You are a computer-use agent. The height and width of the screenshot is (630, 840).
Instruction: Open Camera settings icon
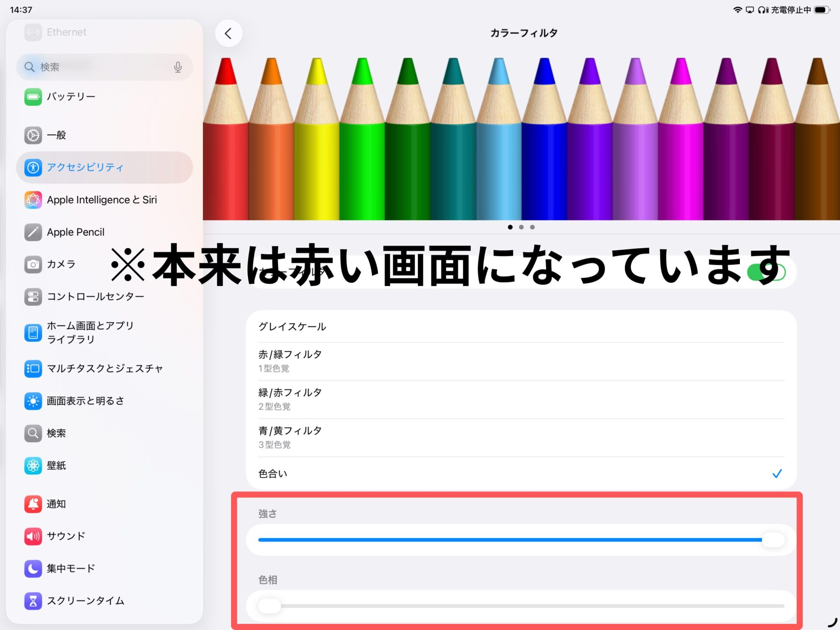(x=33, y=264)
